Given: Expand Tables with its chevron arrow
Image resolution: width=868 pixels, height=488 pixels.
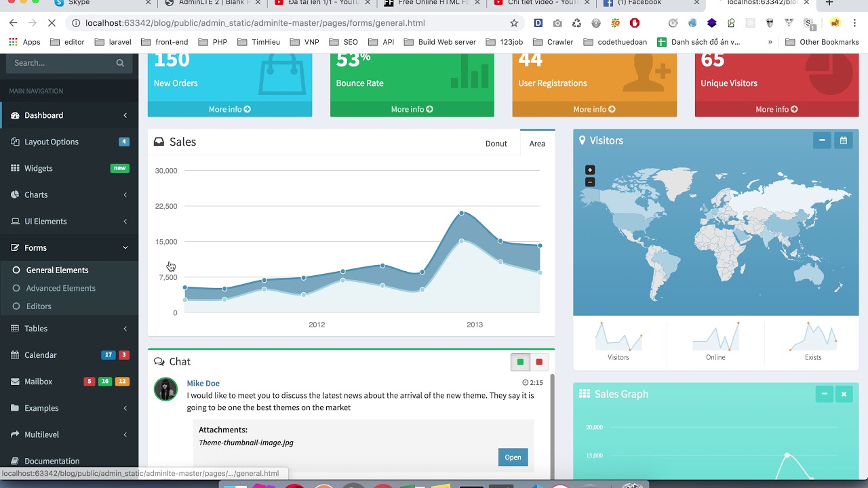Looking at the screenshot, I should (125, 329).
